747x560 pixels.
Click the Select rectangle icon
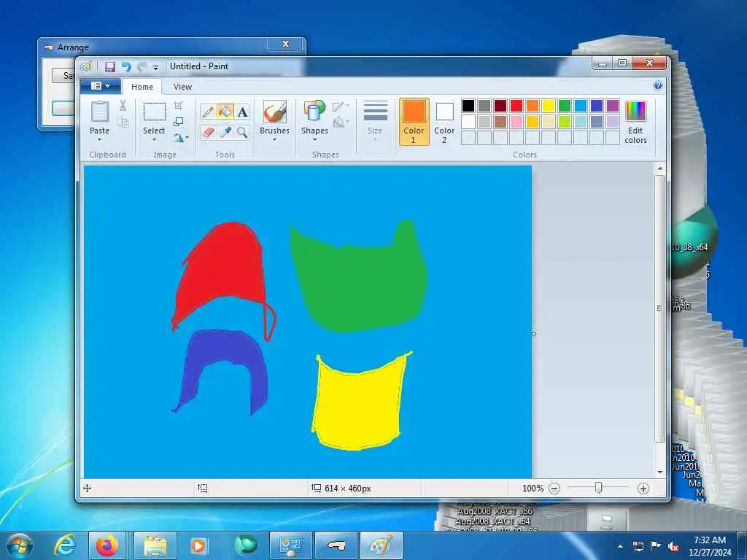coord(155,112)
